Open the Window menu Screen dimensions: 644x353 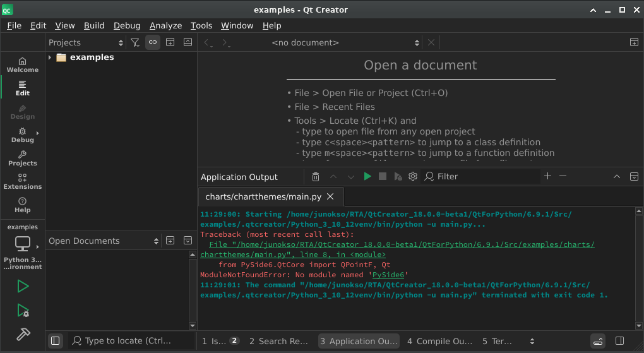tap(237, 25)
